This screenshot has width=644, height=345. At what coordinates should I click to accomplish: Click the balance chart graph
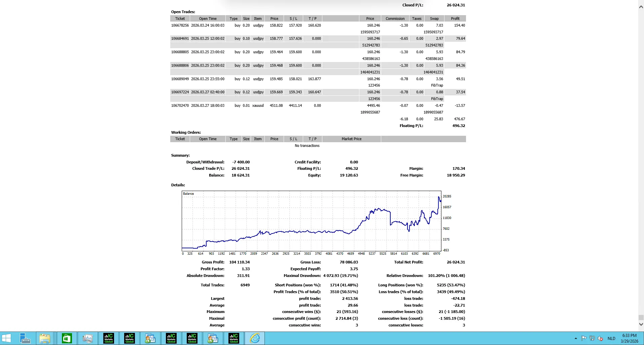tap(311, 221)
